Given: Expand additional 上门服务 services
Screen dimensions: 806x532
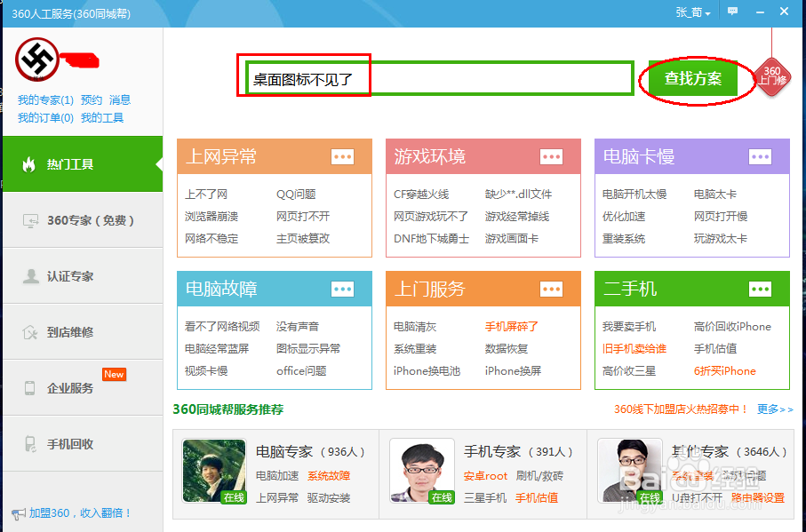Looking at the screenshot, I should click(552, 289).
